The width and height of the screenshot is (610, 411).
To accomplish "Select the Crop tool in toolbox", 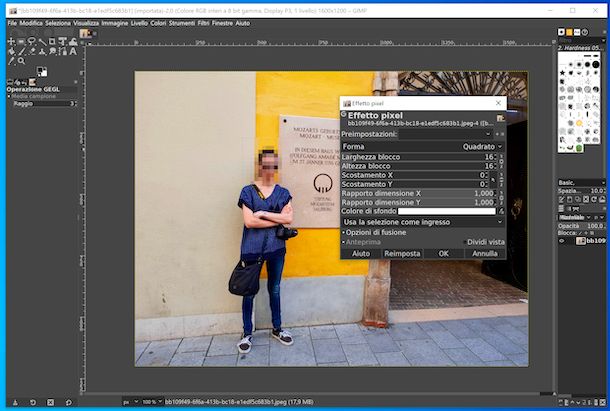I will pyautogui.click(x=52, y=41).
